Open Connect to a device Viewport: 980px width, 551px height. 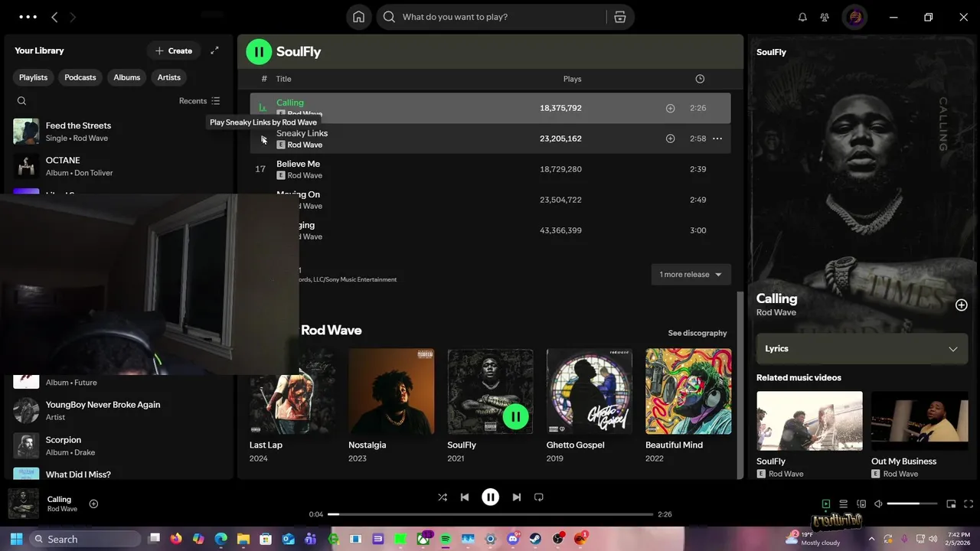pyautogui.click(x=861, y=504)
